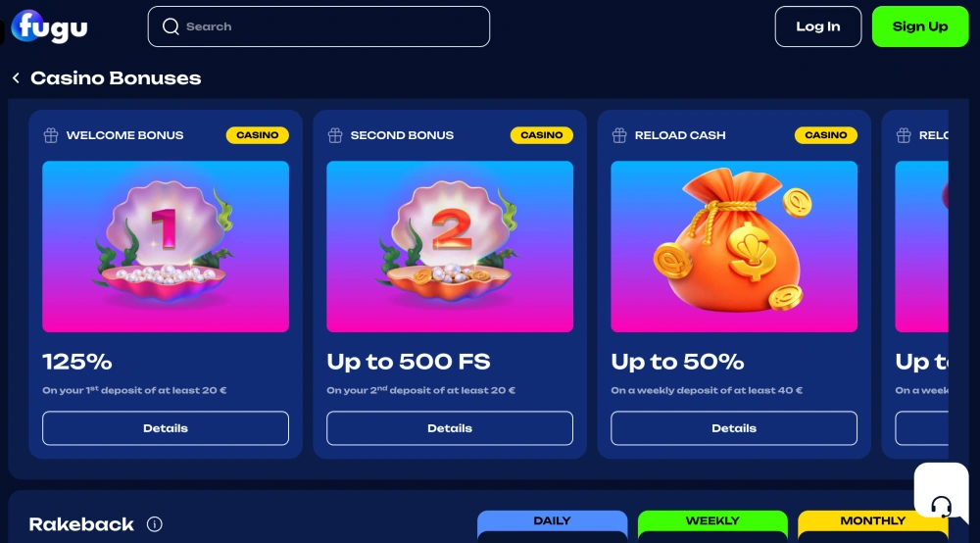Go back using the arrow beside Casino Bonuses

[17, 77]
